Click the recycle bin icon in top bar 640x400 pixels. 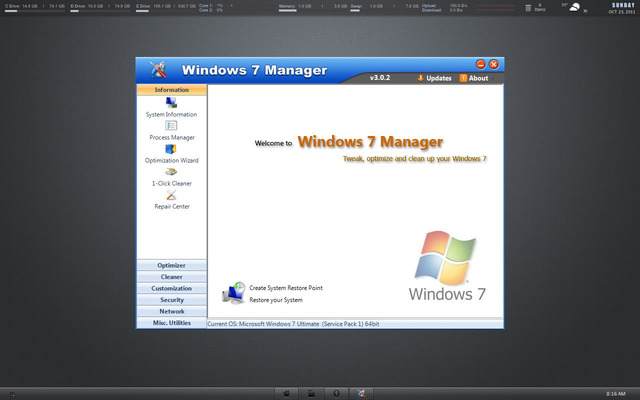528,8
